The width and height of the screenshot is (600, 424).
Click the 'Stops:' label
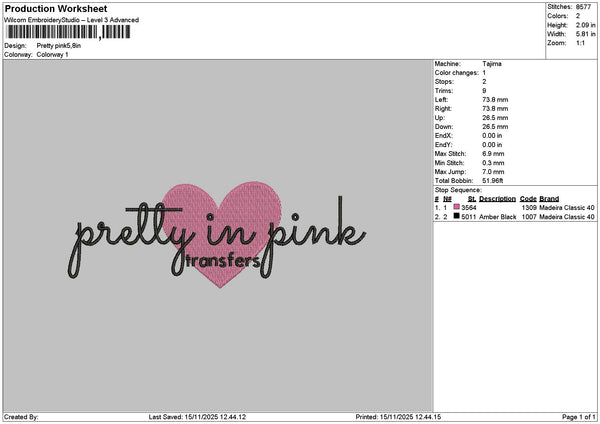[x=444, y=82]
